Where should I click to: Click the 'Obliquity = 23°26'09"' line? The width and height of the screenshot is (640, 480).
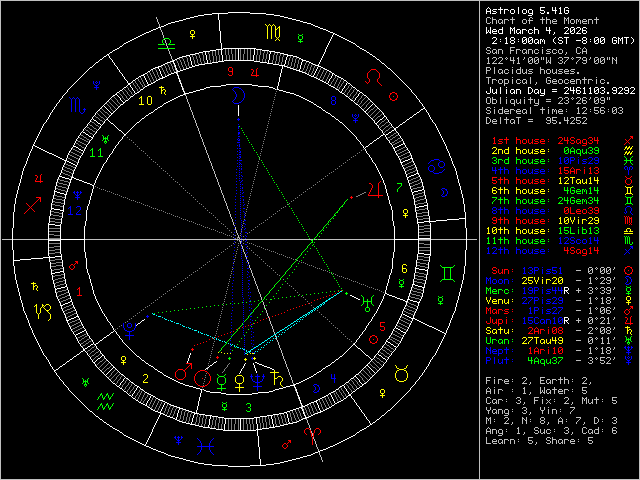pos(548,101)
